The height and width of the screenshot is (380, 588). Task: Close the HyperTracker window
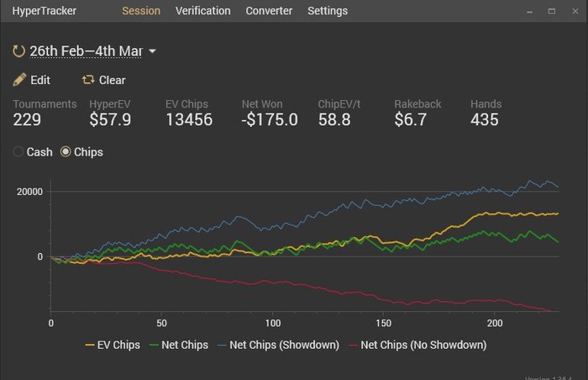(x=574, y=12)
